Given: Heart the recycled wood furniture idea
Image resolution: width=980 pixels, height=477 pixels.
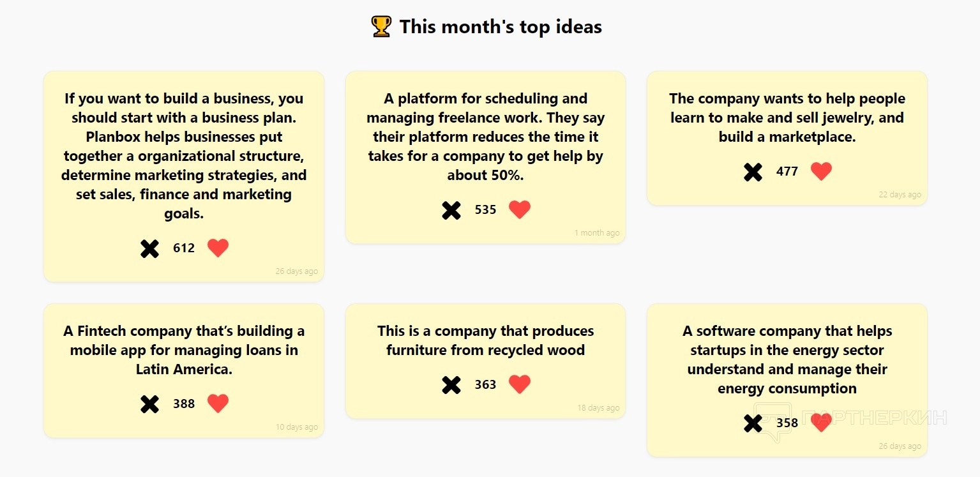Looking at the screenshot, I should (x=519, y=384).
